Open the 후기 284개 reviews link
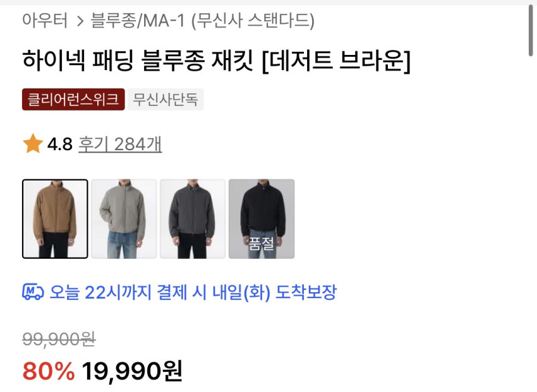Viewport: 537px width, 392px height. [120, 144]
